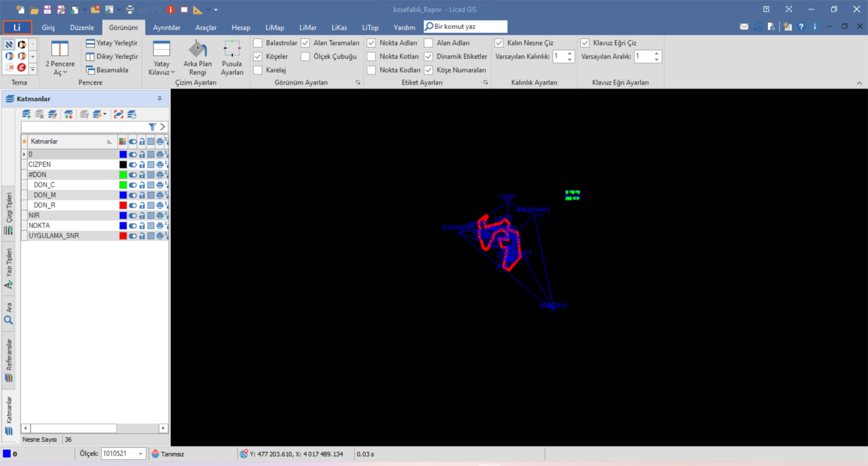Viewport: 868px width, 466px height.
Task: Open Görünüm Ayarları dialog launcher
Action: coord(358,83)
